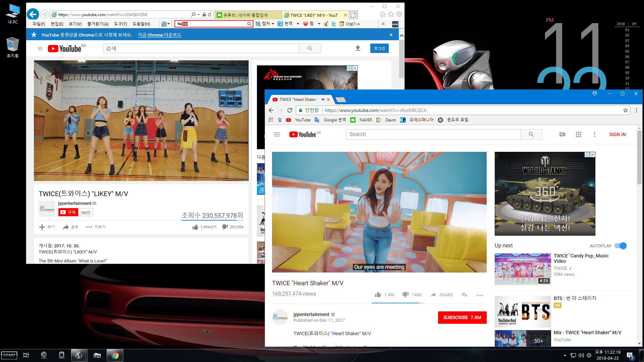Open the volume icon in system tray
Viewport: 644px width, 362px height.
pyautogui.click(x=581, y=355)
